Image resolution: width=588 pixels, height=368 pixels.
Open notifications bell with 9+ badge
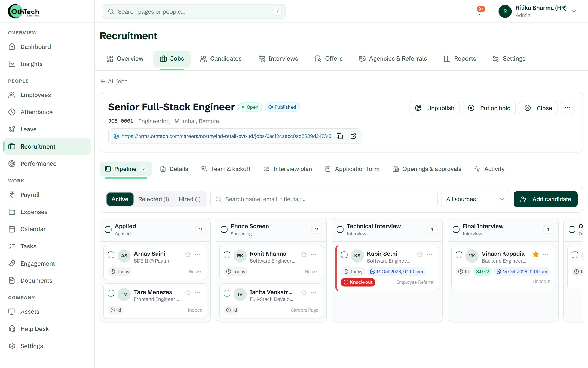480,11
